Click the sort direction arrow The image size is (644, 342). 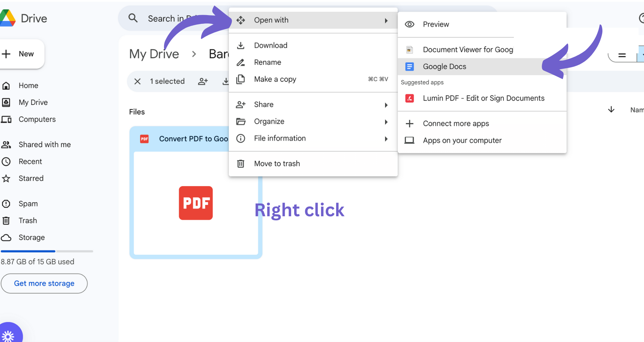tap(611, 110)
